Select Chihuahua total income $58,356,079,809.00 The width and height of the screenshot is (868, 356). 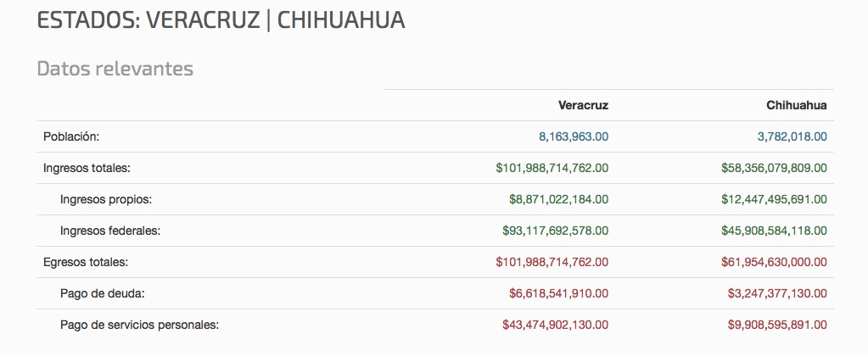(774, 168)
